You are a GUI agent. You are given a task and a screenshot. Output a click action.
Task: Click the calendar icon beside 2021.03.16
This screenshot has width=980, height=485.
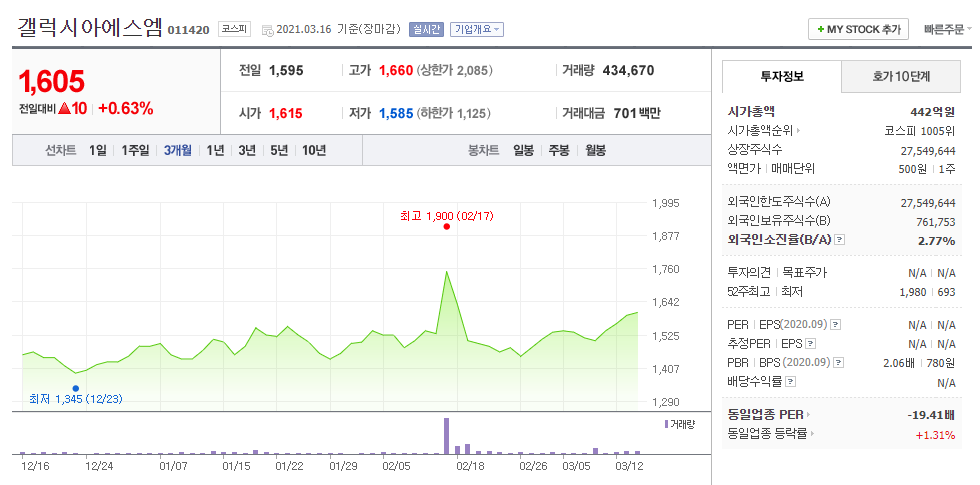coord(268,30)
